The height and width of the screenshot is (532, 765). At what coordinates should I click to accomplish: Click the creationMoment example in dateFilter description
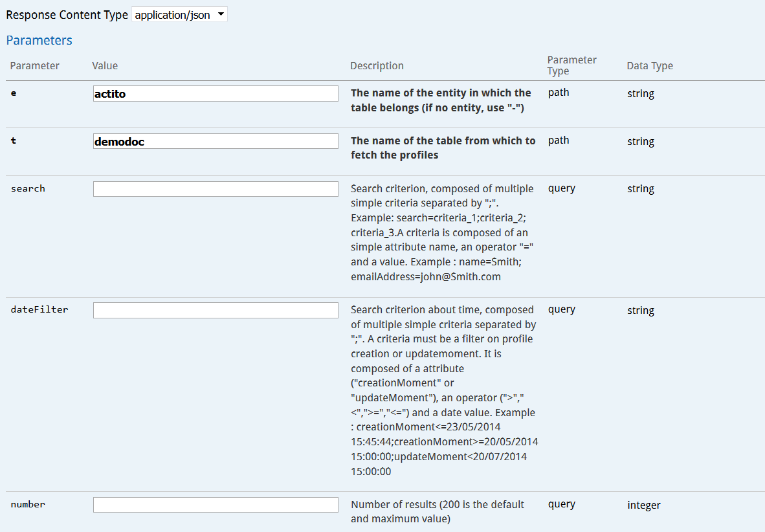pyautogui.click(x=428, y=427)
